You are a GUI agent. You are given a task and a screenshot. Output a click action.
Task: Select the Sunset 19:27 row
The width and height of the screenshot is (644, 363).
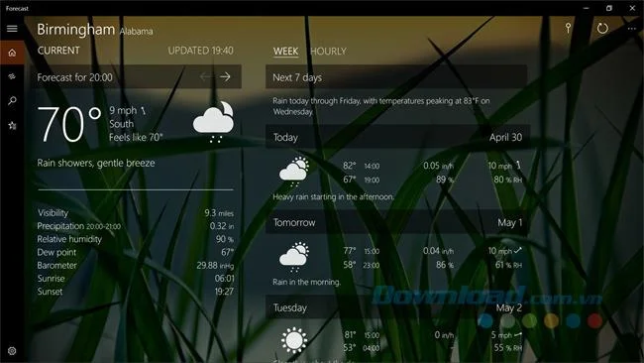[136, 292]
